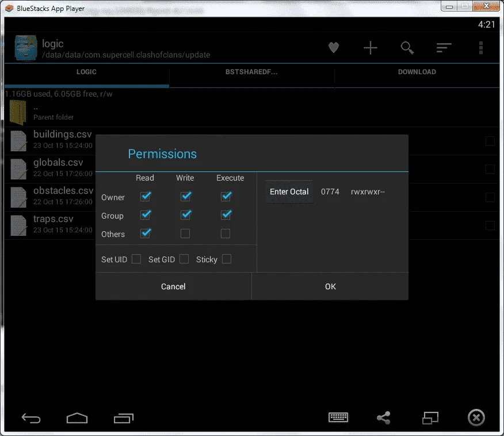
Task: Toggle Group Write permission
Action: 186,215
